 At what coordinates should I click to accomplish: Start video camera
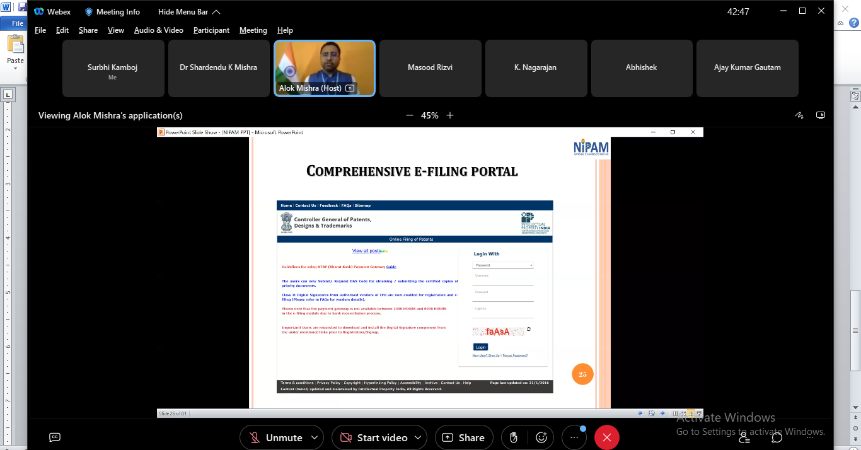pos(374,437)
